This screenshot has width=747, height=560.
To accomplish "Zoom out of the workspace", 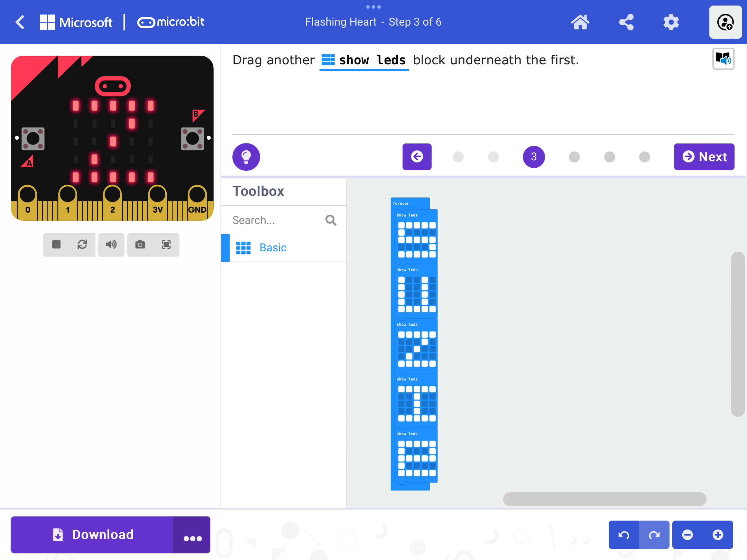I will (687, 535).
